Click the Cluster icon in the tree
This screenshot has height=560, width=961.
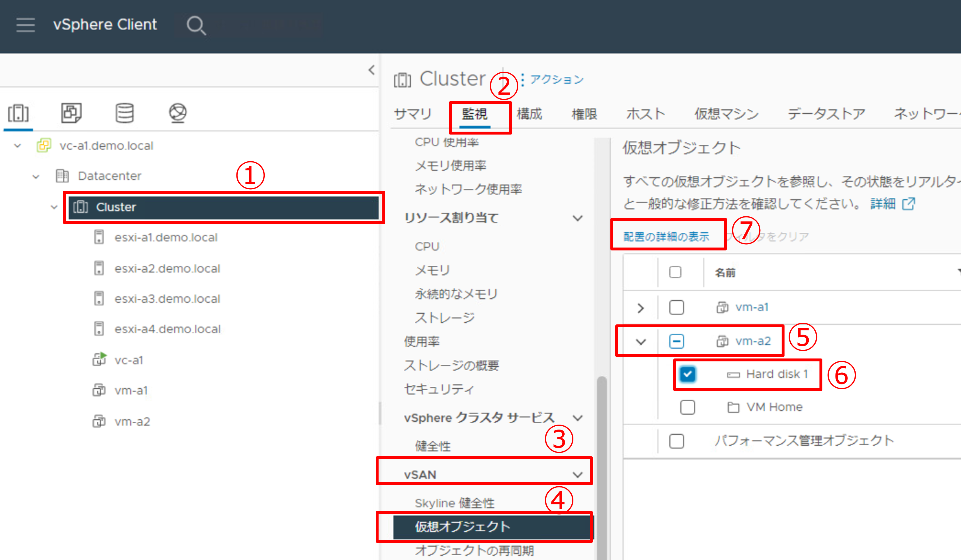tap(80, 207)
